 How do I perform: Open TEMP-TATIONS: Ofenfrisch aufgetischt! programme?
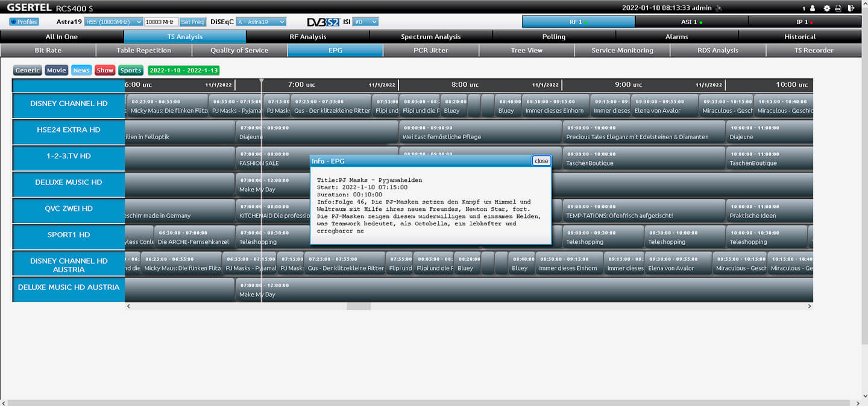pyautogui.click(x=644, y=211)
